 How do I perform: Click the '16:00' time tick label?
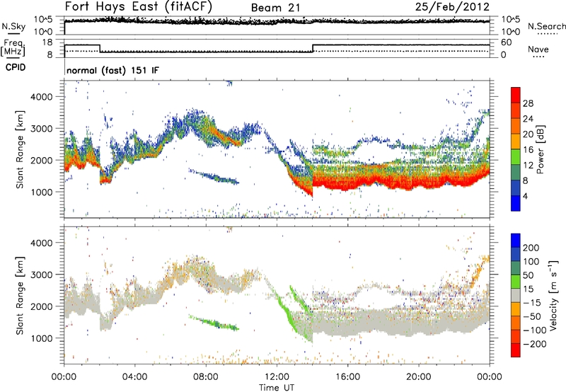[347, 377]
